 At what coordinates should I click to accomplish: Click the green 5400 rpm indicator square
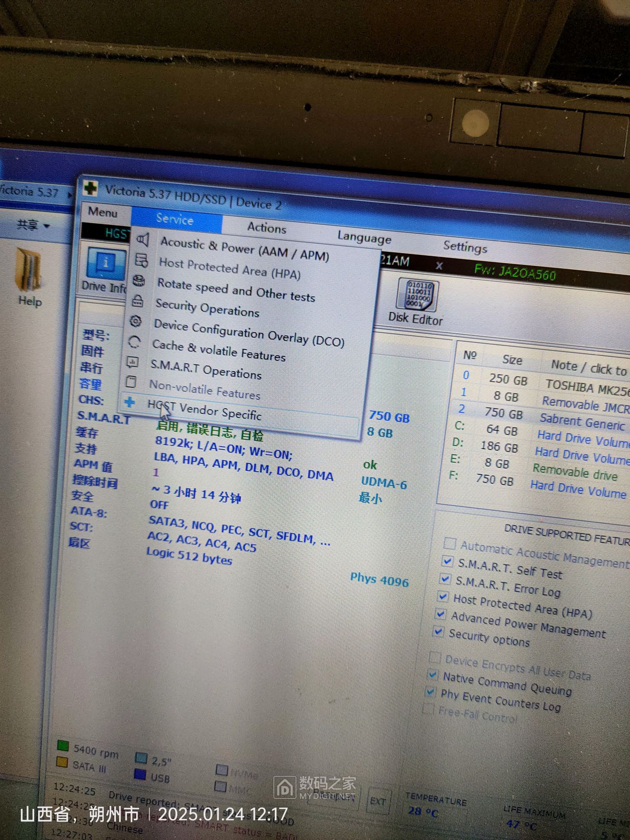[x=63, y=745]
